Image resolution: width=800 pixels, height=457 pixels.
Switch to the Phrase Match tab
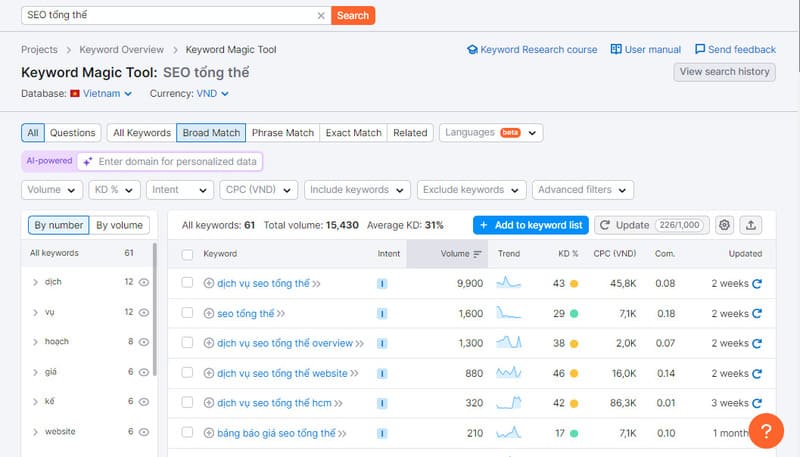282,132
